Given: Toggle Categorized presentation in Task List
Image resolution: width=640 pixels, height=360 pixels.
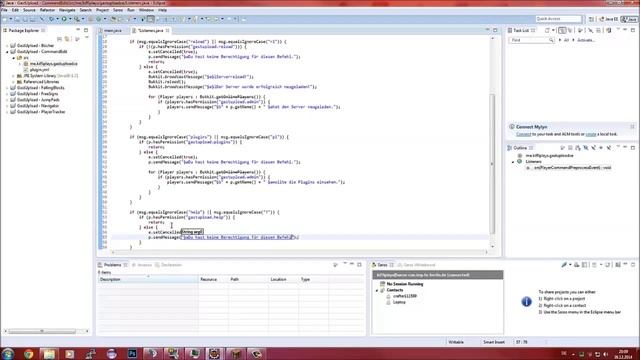Looking at the screenshot, I should [x=562, y=30].
